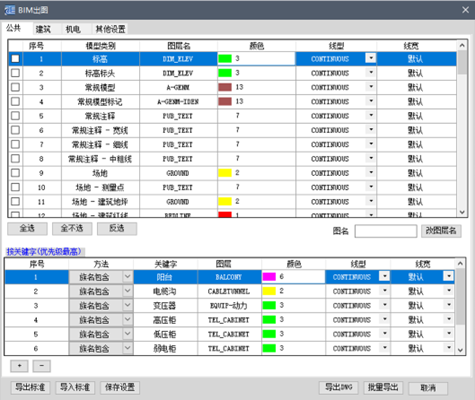Click the EQUIP-动力 layer cell
Image resolution: width=475 pixels, height=400 pixels.
coord(229,306)
